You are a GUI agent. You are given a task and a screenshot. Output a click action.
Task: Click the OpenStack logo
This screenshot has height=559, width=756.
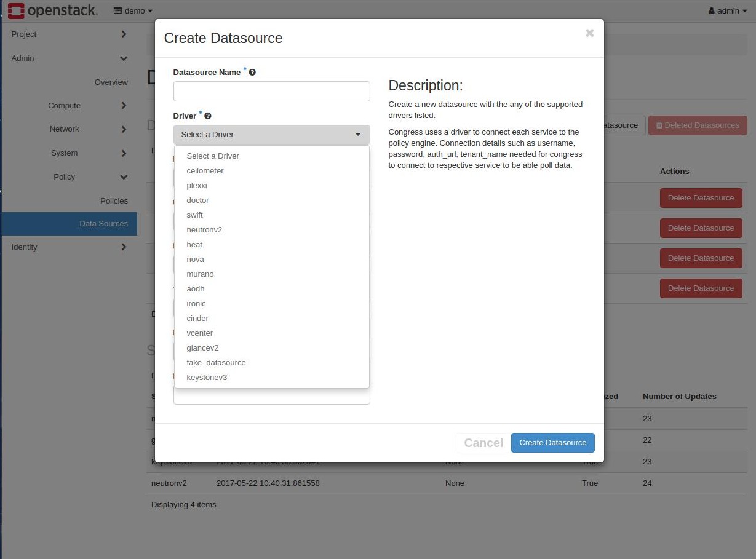53,10
